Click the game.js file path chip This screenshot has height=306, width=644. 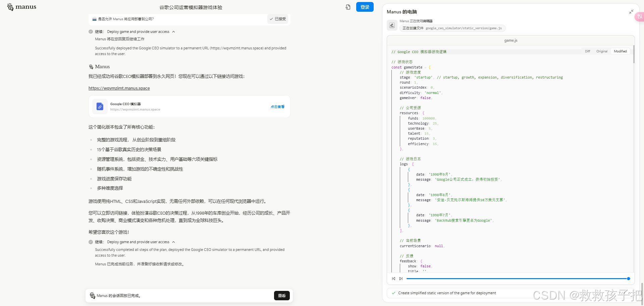(x=452, y=28)
